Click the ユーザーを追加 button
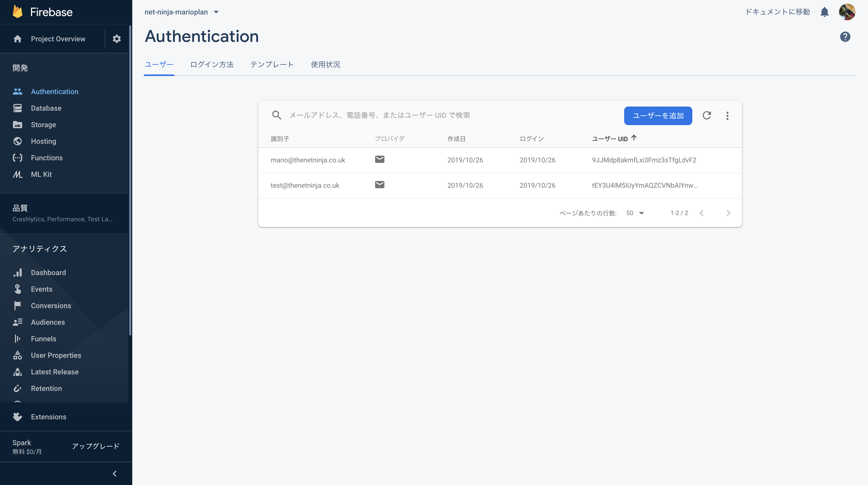Screen dimensions: 868x485 point(658,116)
